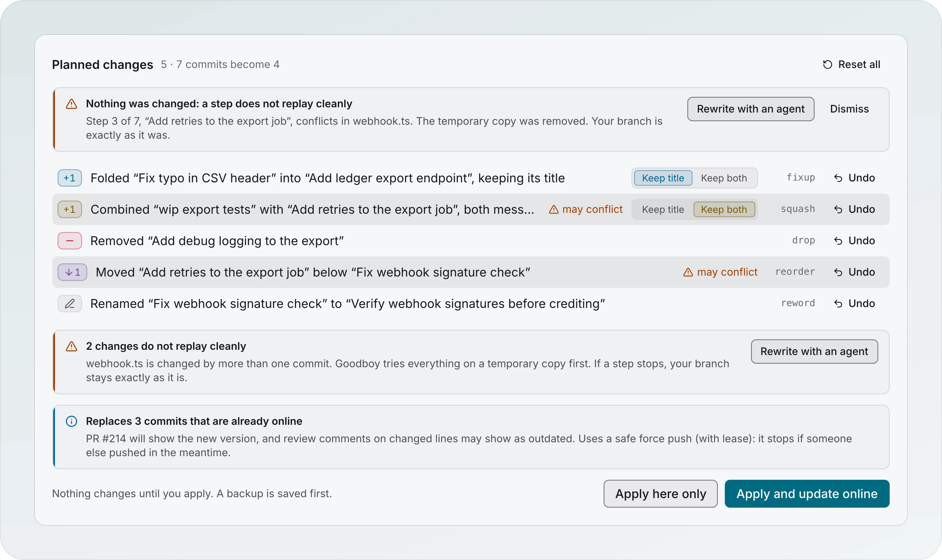Viewport: 942px width, 560px height.
Task: Click the warning triangle beside "Nothing was changed"
Action: [x=71, y=104]
